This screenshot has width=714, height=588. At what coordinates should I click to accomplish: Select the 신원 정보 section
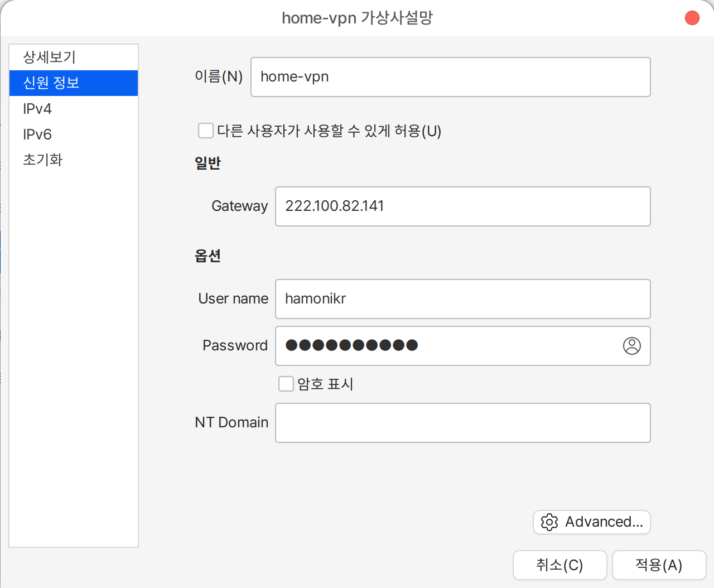point(74,83)
